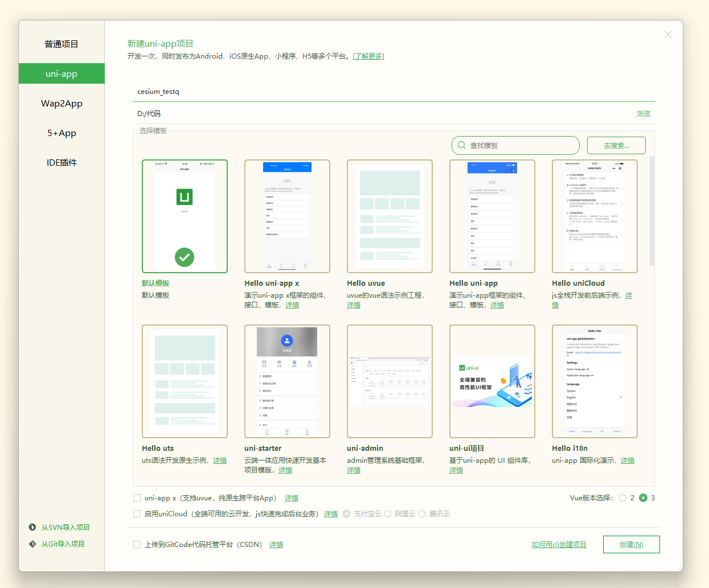Image resolution: width=709 pixels, height=588 pixels.
Task: Select Vue version 2 radio button
Action: [622, 497]
